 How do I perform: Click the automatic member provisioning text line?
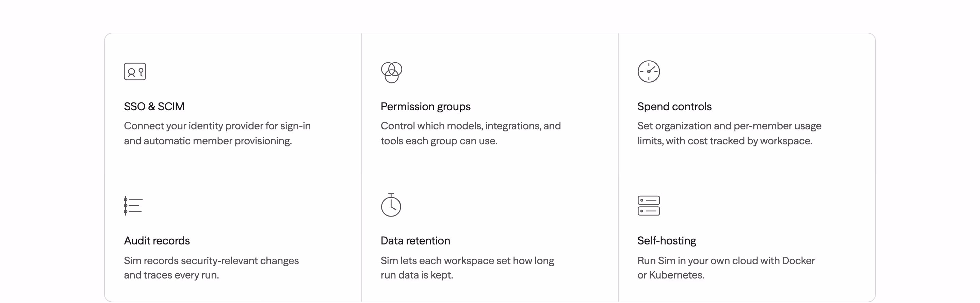tap(208, 141)
